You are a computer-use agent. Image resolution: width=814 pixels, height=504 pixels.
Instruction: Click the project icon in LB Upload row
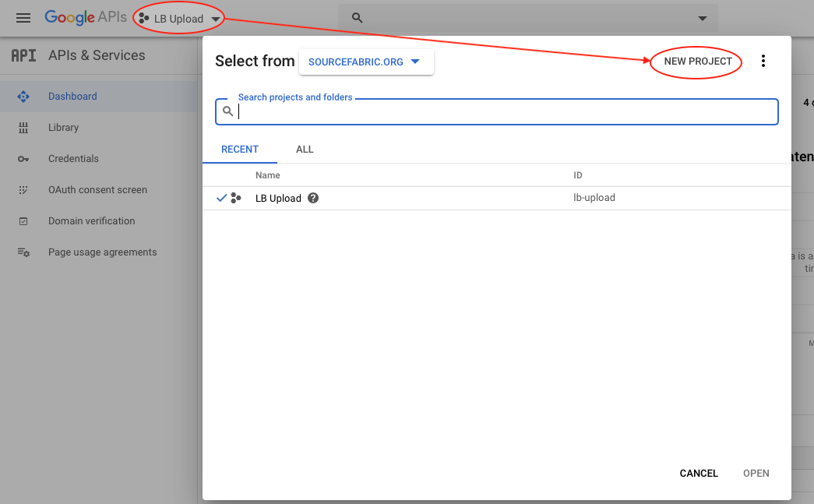[x=236, y=198]
